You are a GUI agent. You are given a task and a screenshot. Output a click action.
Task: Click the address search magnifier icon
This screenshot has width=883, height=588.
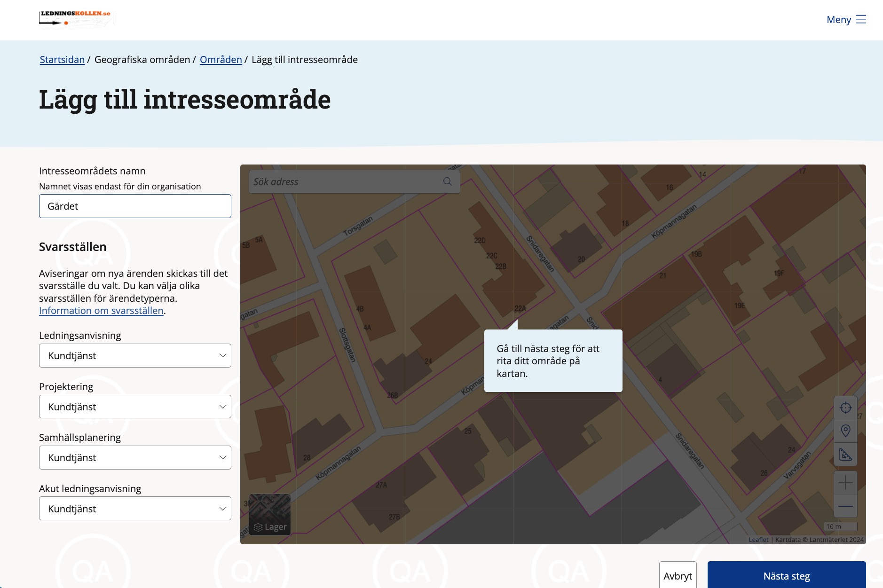click(448, 182)
